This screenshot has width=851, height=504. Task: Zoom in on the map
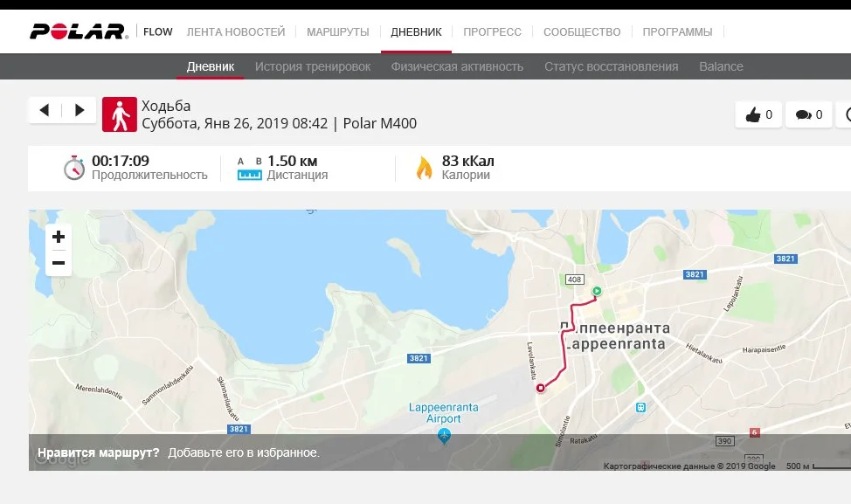pos(59,237)
